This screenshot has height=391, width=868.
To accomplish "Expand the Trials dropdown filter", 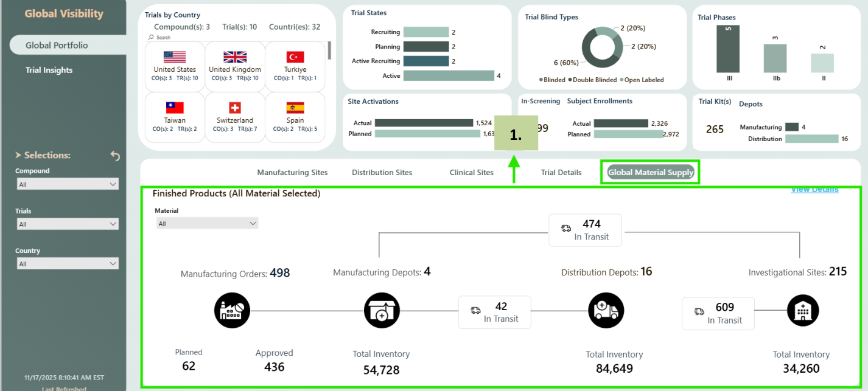I will tap(67, 224).
